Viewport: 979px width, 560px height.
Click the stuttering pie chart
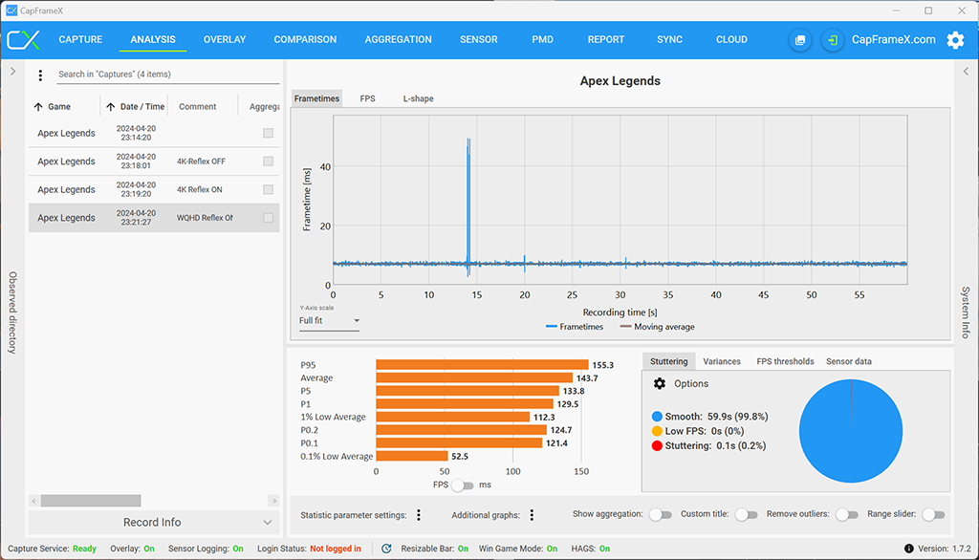point(850,431)
